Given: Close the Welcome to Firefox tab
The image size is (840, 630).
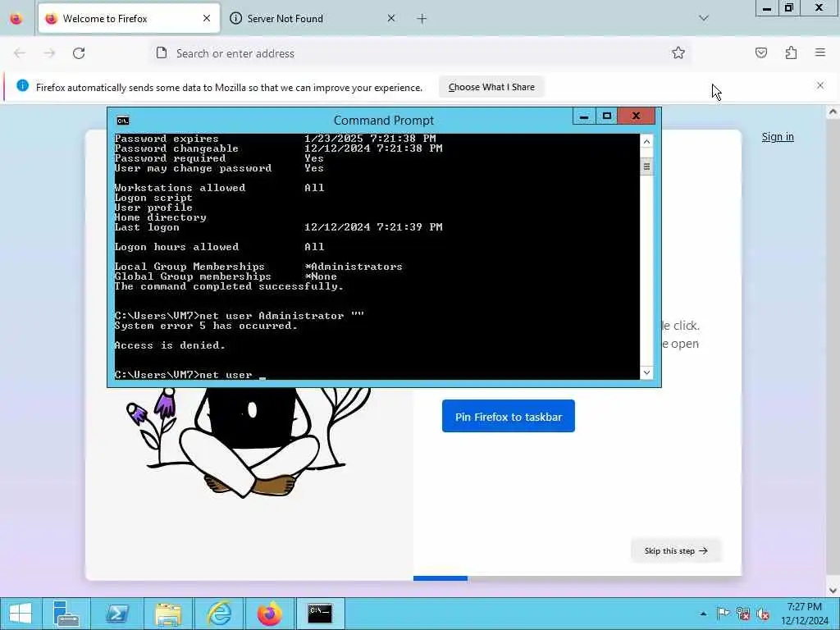Looking at the screenshot, I should 207,18.
